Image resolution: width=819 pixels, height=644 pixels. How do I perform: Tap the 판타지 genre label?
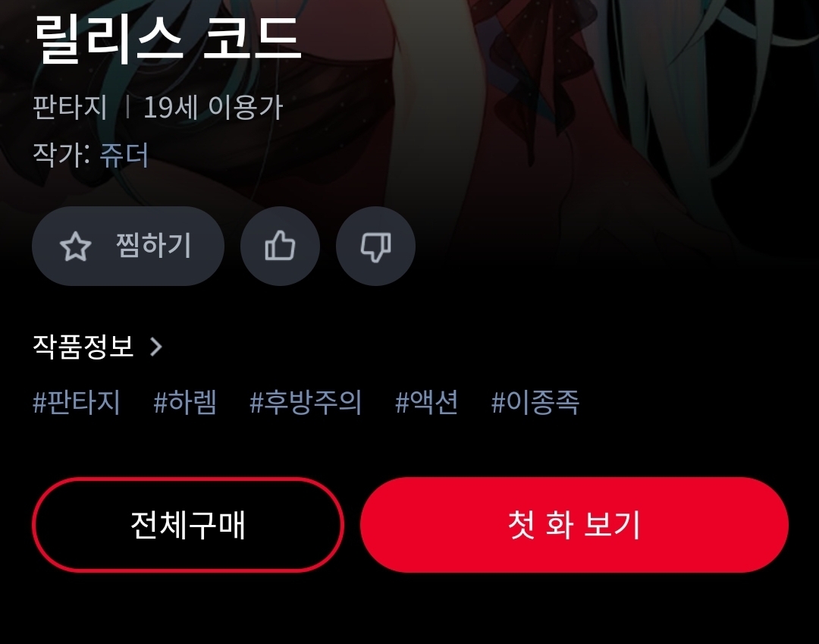[x=70, y=108]
